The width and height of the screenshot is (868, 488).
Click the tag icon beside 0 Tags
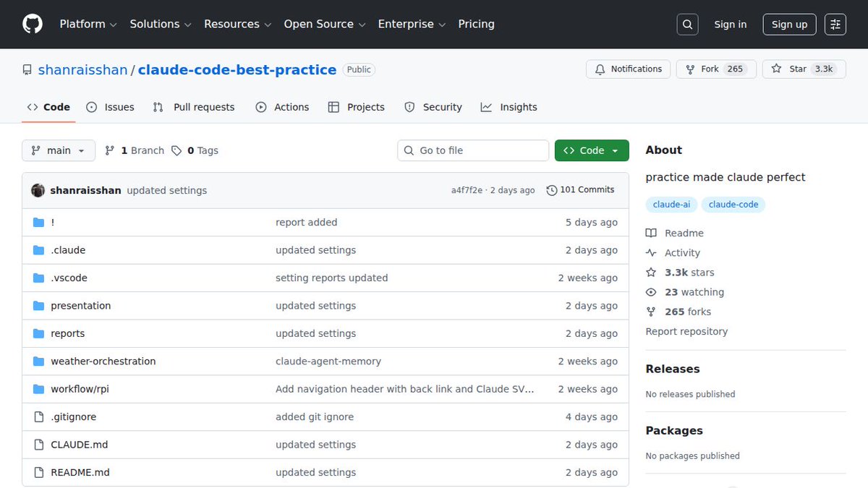point(176,150)
